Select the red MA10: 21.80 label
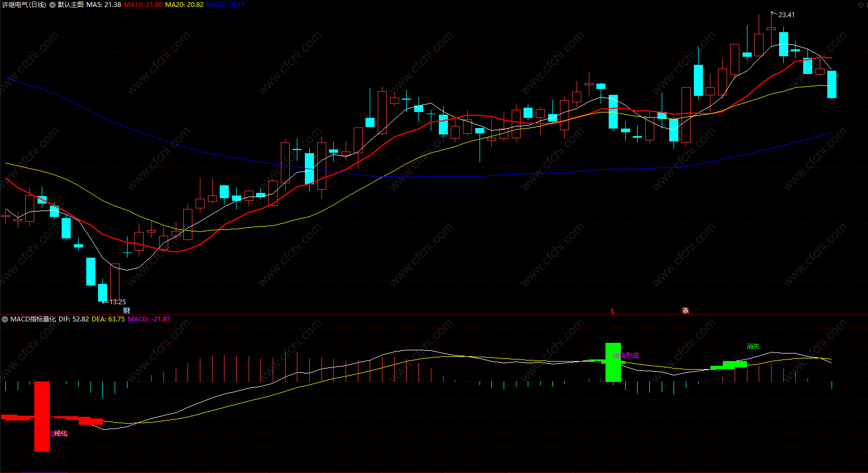This screenshot has height=473, width=868. (x=143, y=5)
